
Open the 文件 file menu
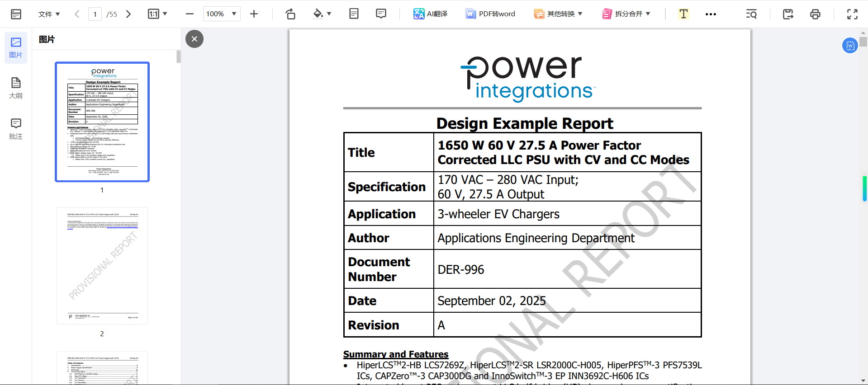(x=49, y=14)
